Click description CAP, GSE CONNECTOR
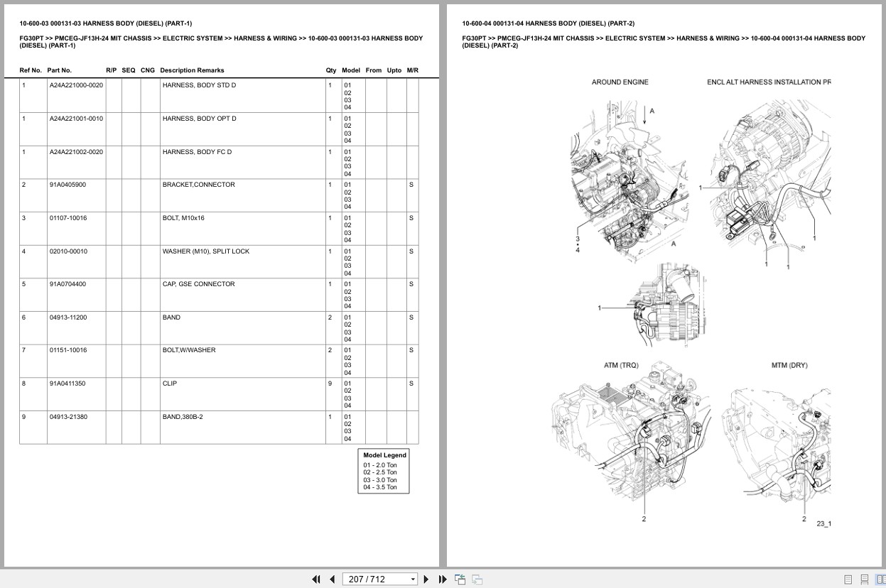Viewport: 886px width, 588px height. pos(198,284)
